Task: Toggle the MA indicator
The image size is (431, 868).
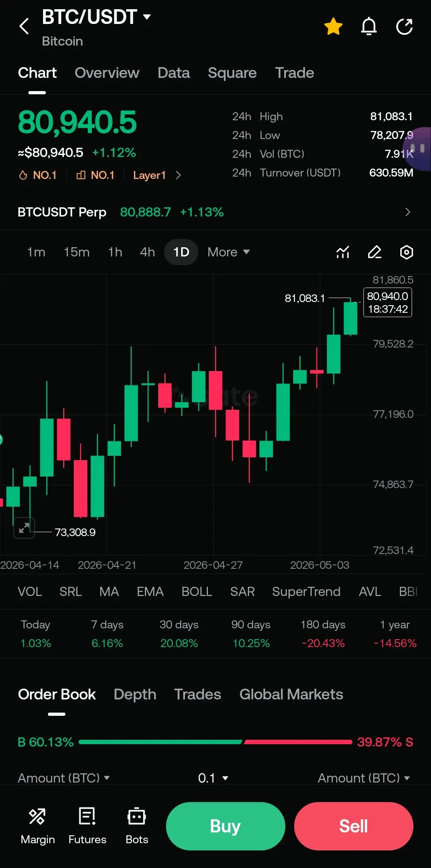Action: point(109,592)
